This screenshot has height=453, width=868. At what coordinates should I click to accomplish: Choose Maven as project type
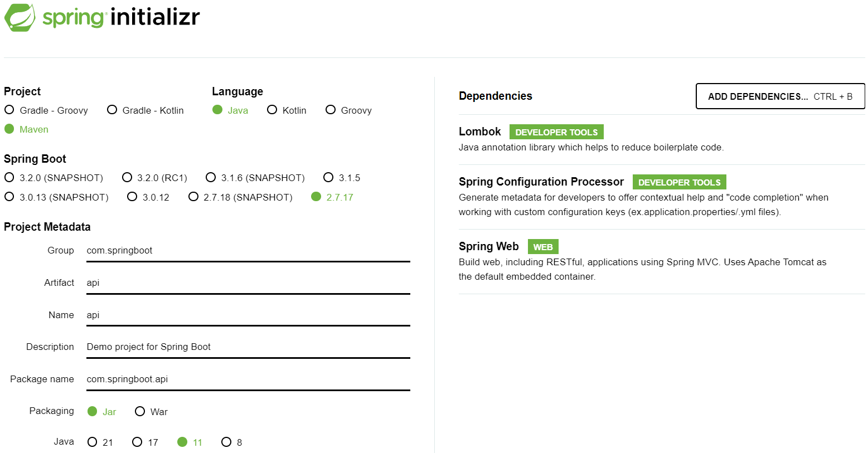coord(26,129)
